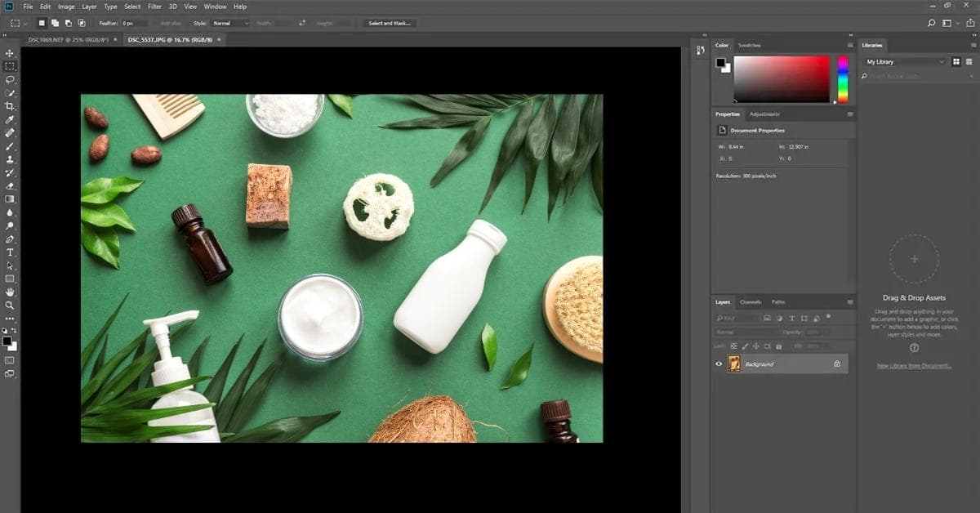The height and width of the screenshot is (513, 980).
Task: Open search icon in top right
Action: pyautogui.click(x=932, y=23)
